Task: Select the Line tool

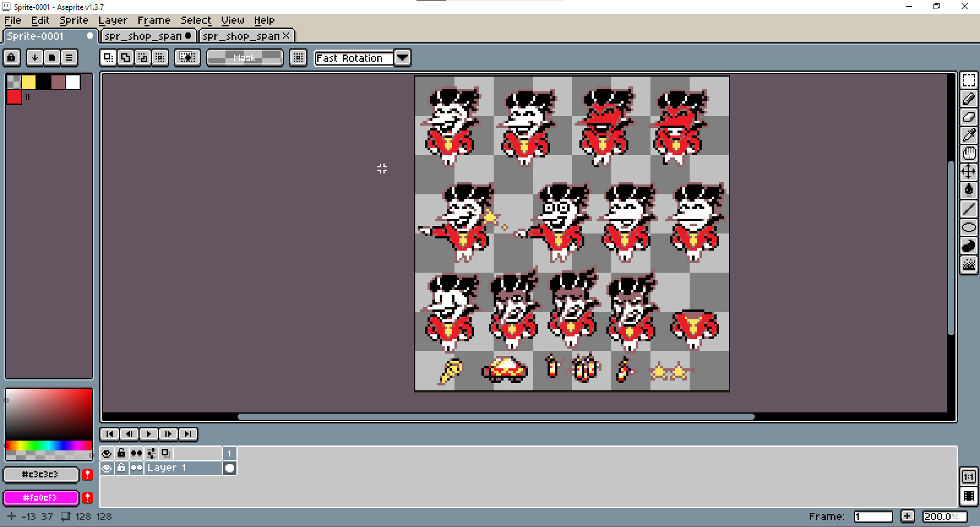Action: (x=968, y=209)
